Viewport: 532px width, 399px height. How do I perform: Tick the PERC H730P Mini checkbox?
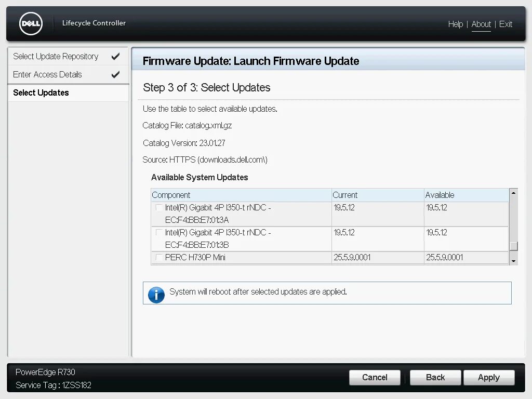[x=159, y=257]
